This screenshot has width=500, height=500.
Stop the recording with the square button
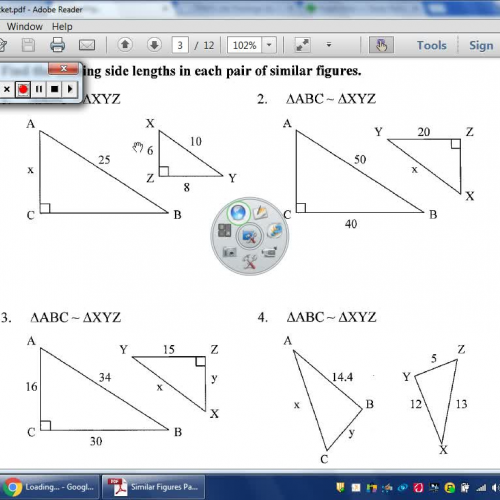pos(54,89)
